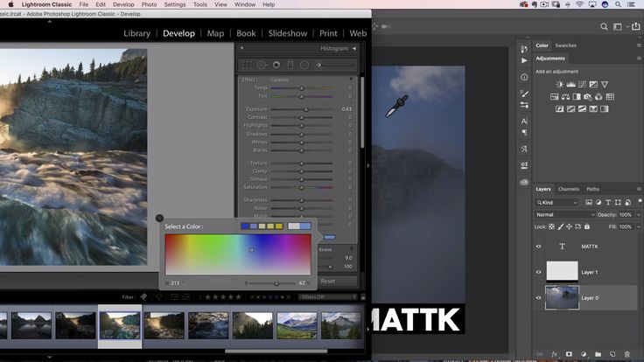Toggle lock all padlock in Layers
This screenshot has height=362, width=644.
click(x=587, y=226)
